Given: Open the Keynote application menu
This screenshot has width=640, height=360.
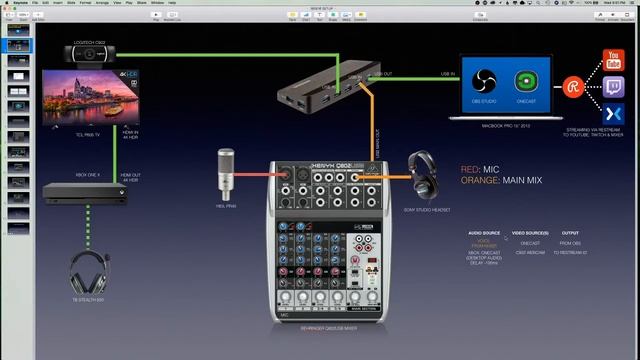Looking at the screenshot, I should 21,2.
